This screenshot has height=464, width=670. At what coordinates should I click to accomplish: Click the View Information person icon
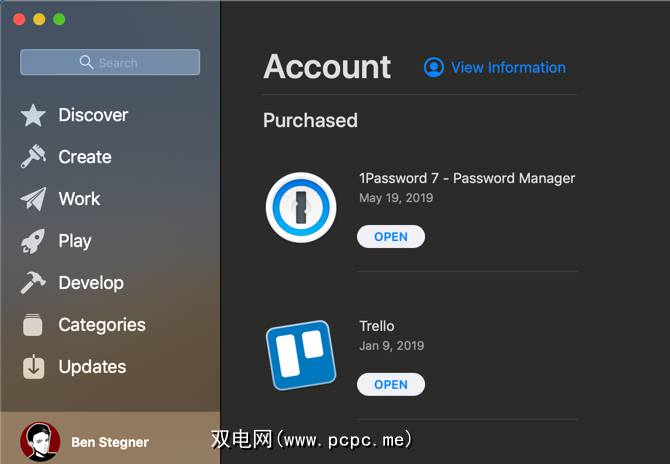click(x=433, y=67)
